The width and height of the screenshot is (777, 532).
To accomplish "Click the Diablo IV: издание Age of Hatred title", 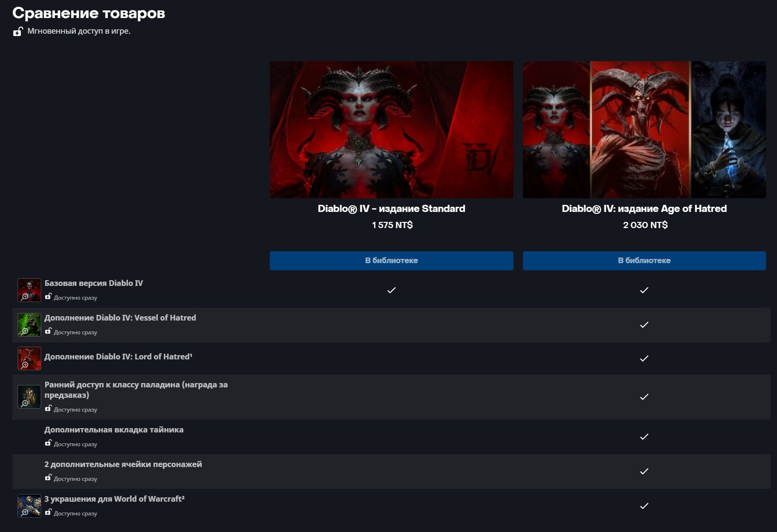I will point(644,209).
